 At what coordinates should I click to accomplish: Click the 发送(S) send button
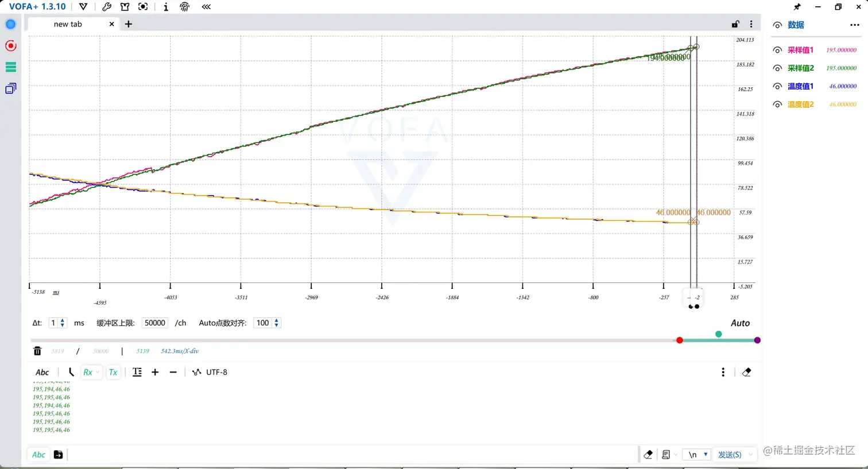(x=730, y=455)
